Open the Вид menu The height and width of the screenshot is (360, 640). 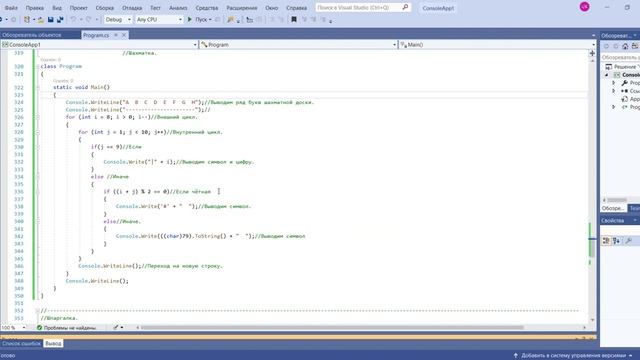pyautogui.click(x=57, y=8)
